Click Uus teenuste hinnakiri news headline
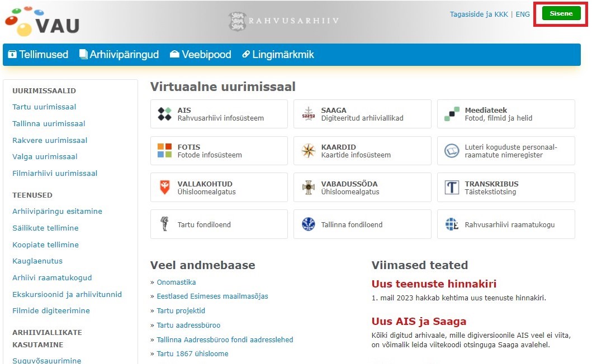 click(x=434, y=284)
